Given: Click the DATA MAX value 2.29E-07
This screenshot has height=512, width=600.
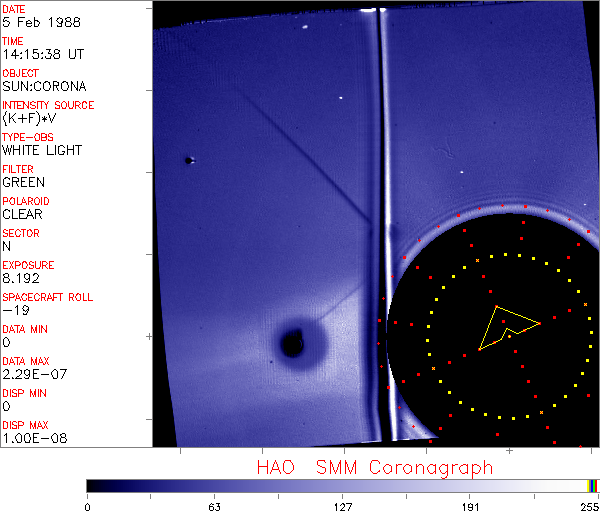Looking at the screenshot, I should point(30,374).
